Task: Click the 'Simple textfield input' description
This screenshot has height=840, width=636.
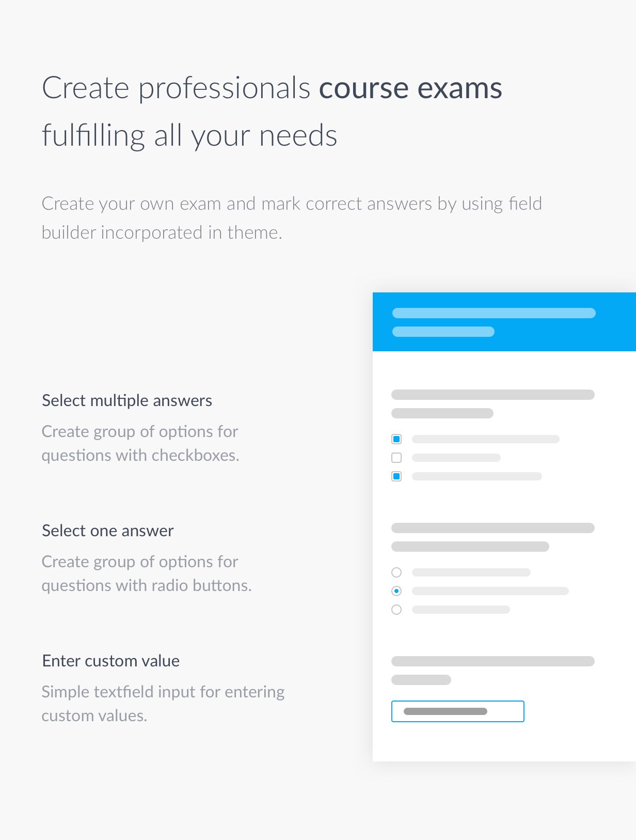Action: [x=163, y=704]
